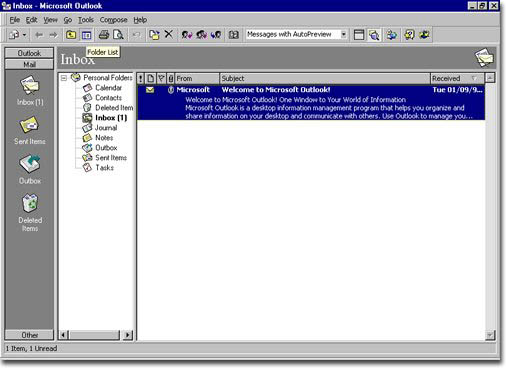Switch to the Outlook shortcut group
The image size is (510, 370).
click(x=29, y=53)
